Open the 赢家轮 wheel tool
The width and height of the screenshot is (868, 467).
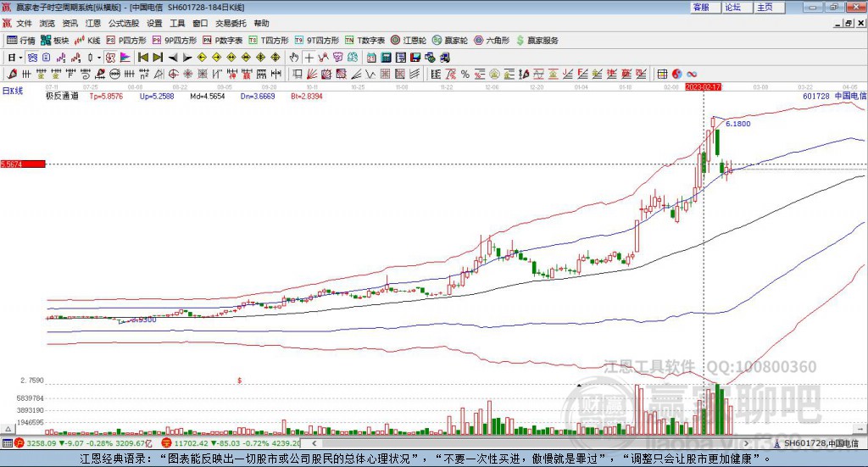450,41
